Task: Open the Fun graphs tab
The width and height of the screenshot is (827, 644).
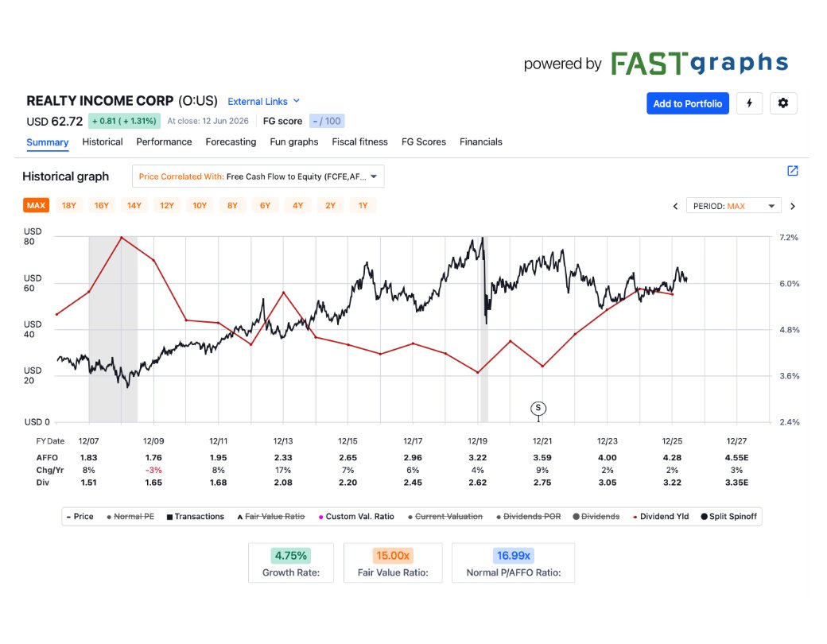Action: (x=293, y=142)
